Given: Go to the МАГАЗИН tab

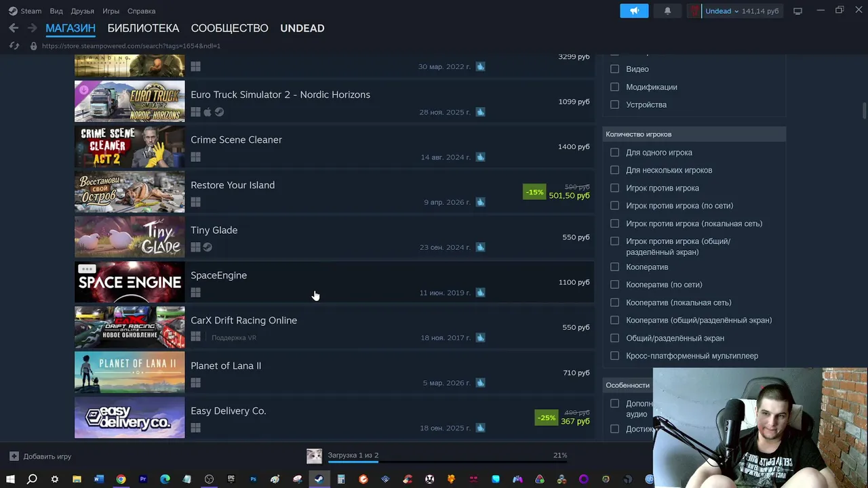Looking at the screenshot, I should coord(71,28).
